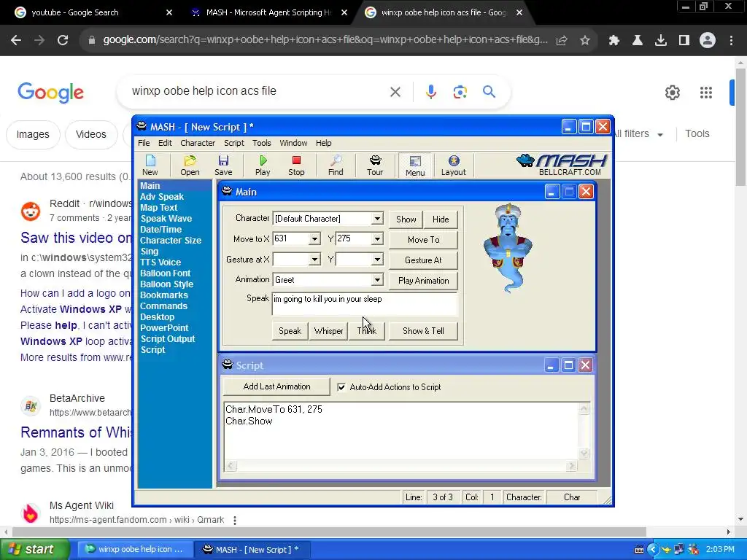Click the Move To button

pos(424,239)
